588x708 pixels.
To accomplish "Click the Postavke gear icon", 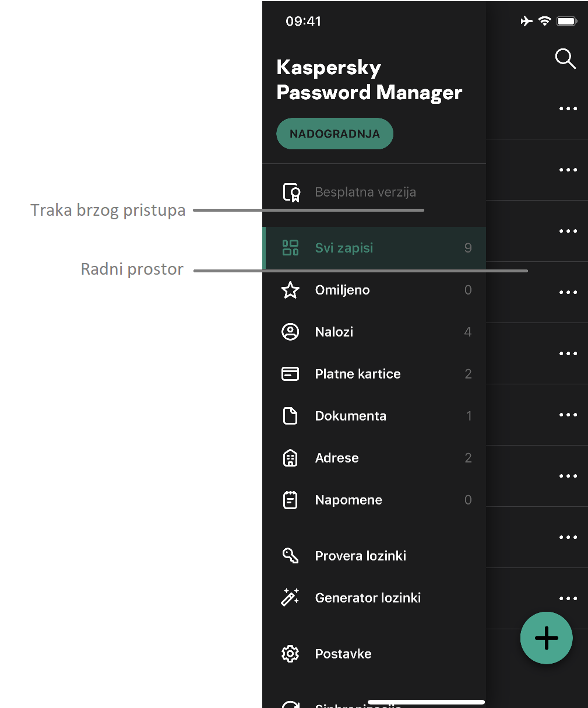I will [290, 654].
